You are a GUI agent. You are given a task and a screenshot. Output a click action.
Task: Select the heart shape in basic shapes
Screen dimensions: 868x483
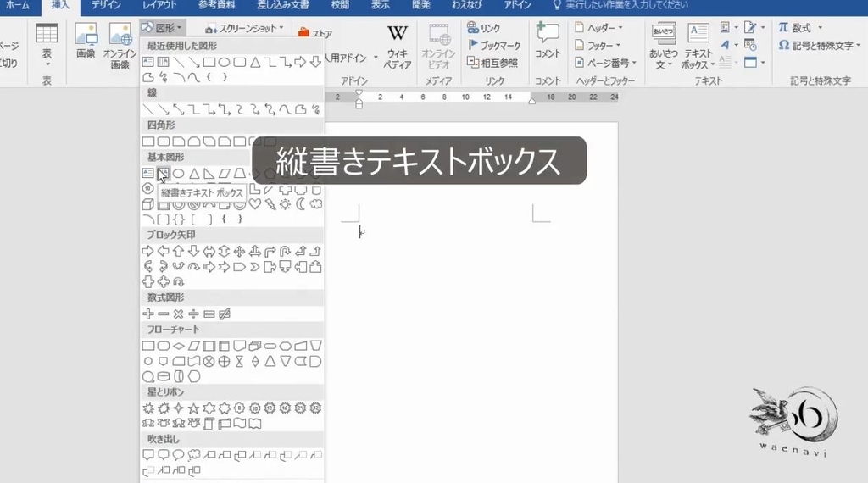pos(254,204)
